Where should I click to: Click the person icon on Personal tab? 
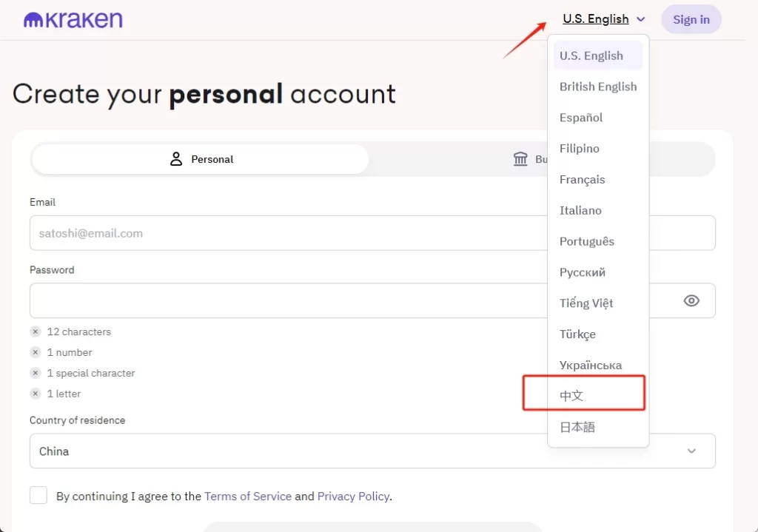176,159
